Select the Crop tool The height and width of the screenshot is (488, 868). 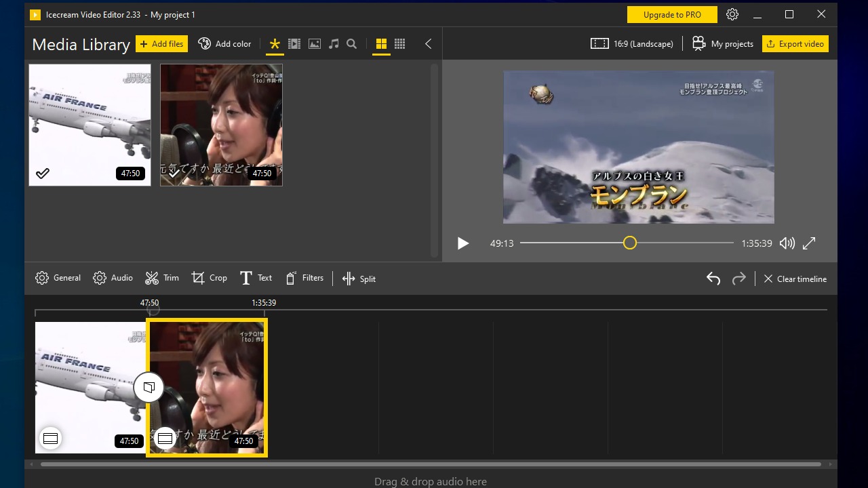pos(209,278)
